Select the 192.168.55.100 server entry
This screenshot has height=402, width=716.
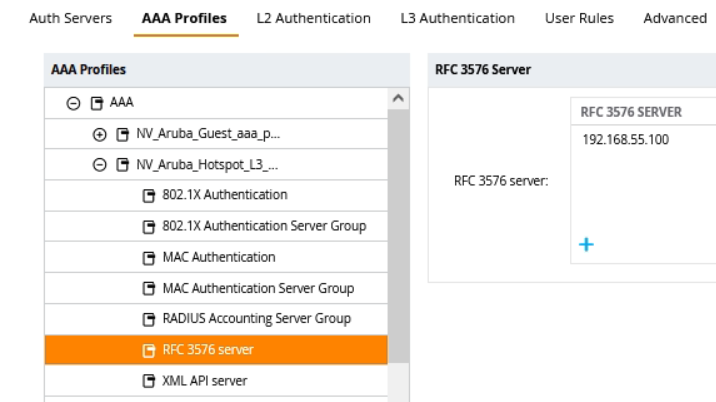pos(625,140)
